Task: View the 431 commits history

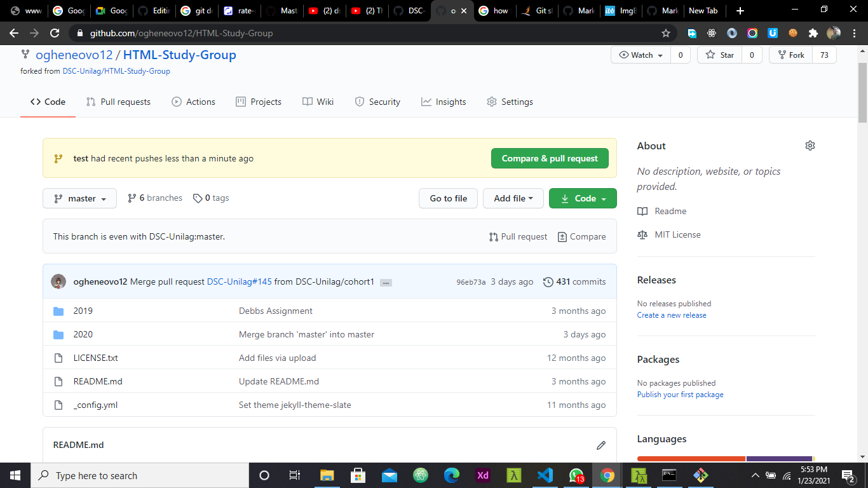Action: click(x=574, y=281)
